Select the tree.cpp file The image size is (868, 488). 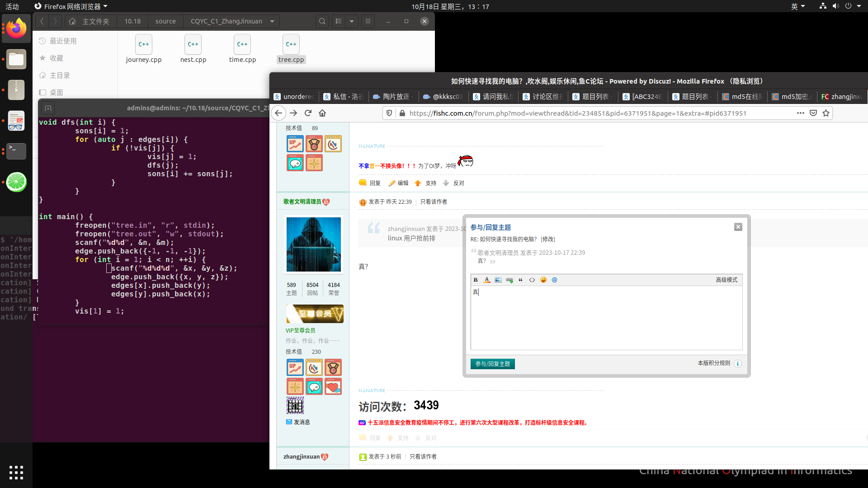pyautogui.click(x=291, y=50)
